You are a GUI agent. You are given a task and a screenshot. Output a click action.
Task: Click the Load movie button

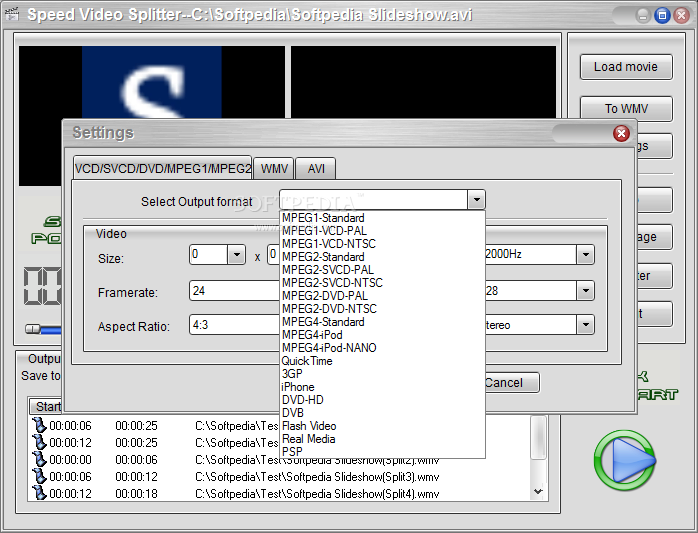[x=626, y=67]
